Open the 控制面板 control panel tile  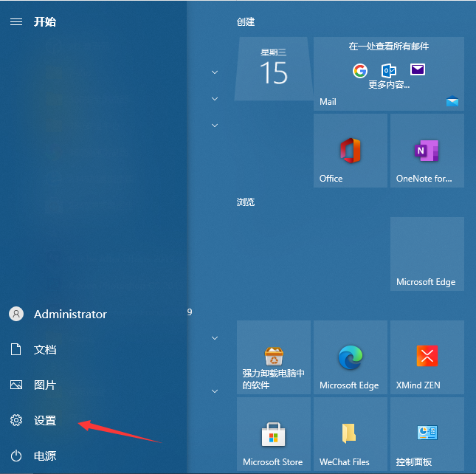(x=427, y=434)
